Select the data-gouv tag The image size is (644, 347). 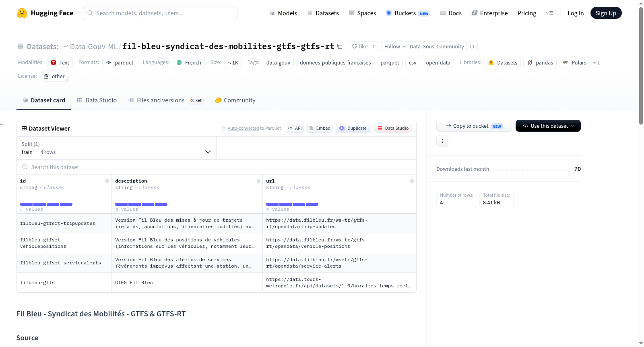pyautogui.click(x=278, y=62)
